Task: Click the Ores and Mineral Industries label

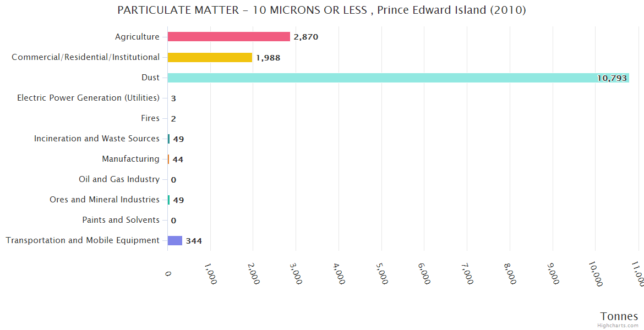Action: [x=105, y=200]
